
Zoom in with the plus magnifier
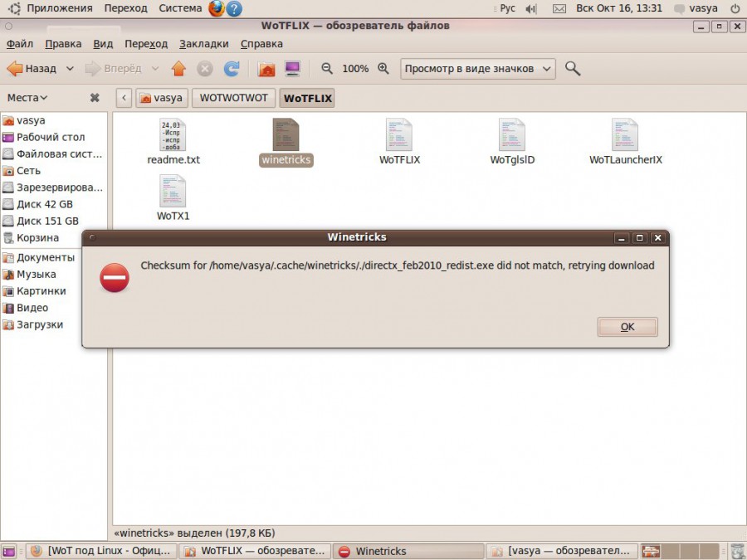[383, 69]
